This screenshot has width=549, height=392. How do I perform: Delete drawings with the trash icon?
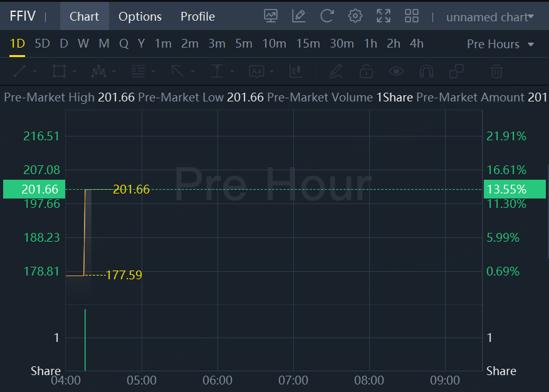(496, 71)
